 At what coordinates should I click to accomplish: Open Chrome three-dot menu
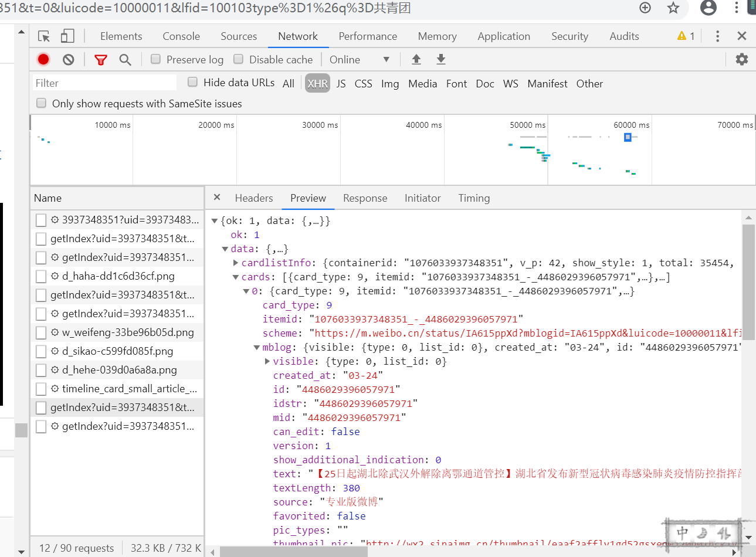point(737,8)
